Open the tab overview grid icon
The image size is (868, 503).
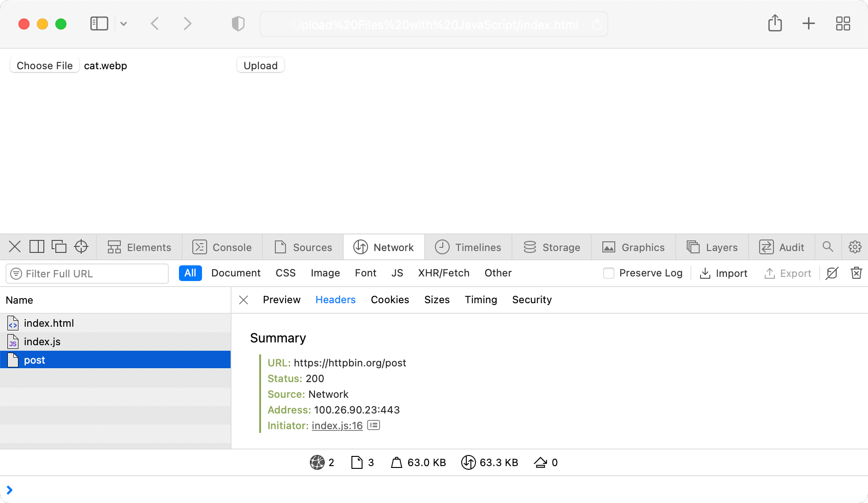tap(843, 23)
